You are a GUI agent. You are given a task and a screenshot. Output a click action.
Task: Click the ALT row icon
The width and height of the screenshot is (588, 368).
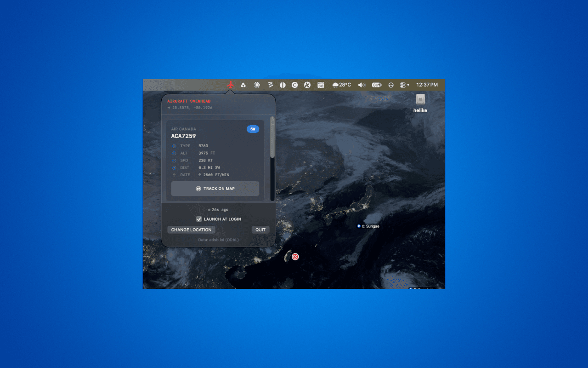click(174, 153)
